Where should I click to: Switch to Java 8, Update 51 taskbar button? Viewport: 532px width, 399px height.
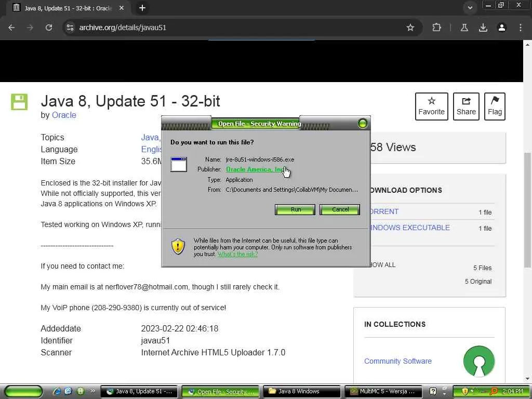click(139, 391)
